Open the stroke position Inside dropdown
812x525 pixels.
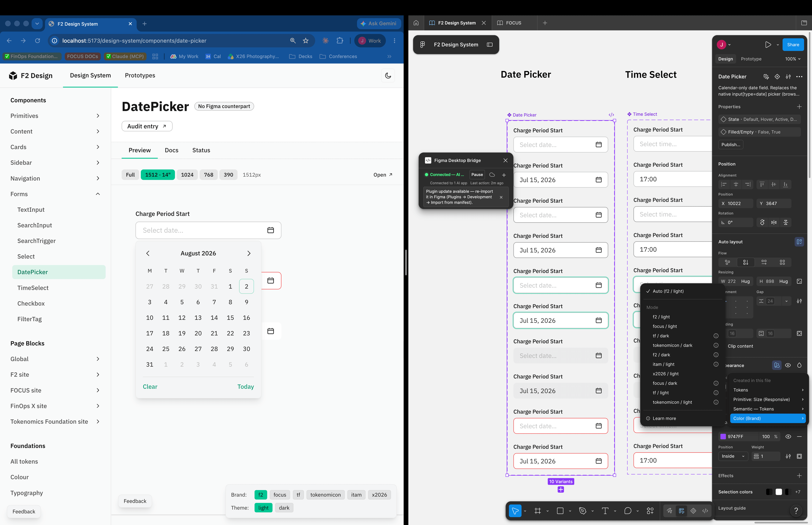(733, 456)
